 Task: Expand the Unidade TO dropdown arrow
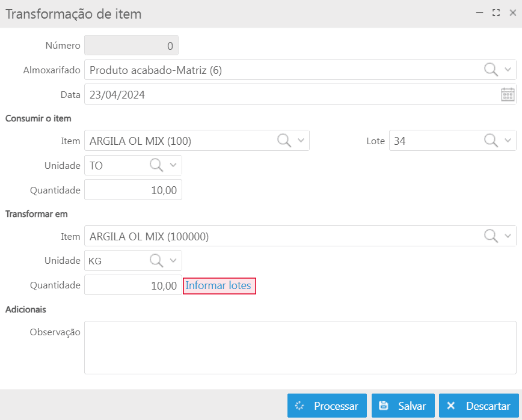173,165
